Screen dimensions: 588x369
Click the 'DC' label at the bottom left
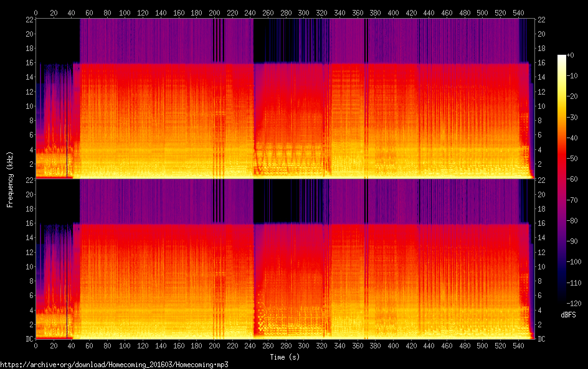[x=29, y=339]
